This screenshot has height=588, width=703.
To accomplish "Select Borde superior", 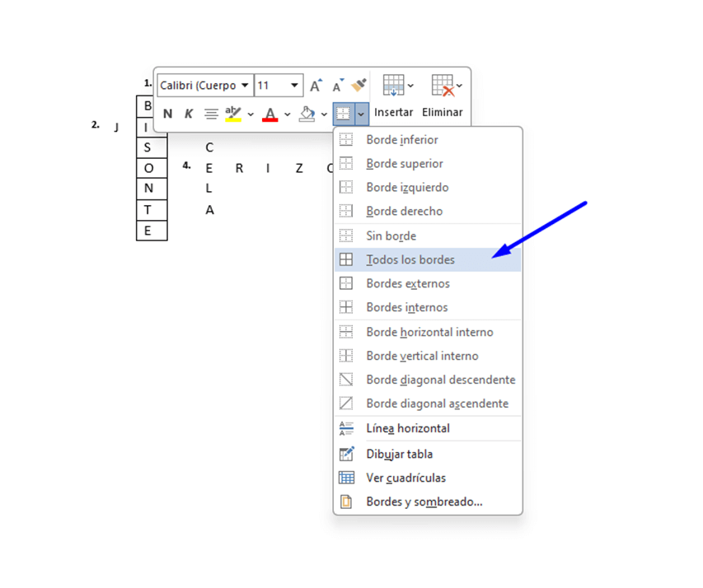I will point(428,164).
